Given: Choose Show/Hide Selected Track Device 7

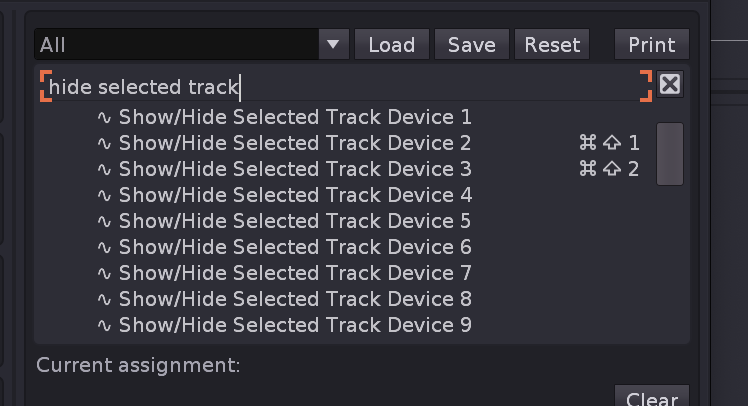Looking at the screenshot, I should 295,273.
